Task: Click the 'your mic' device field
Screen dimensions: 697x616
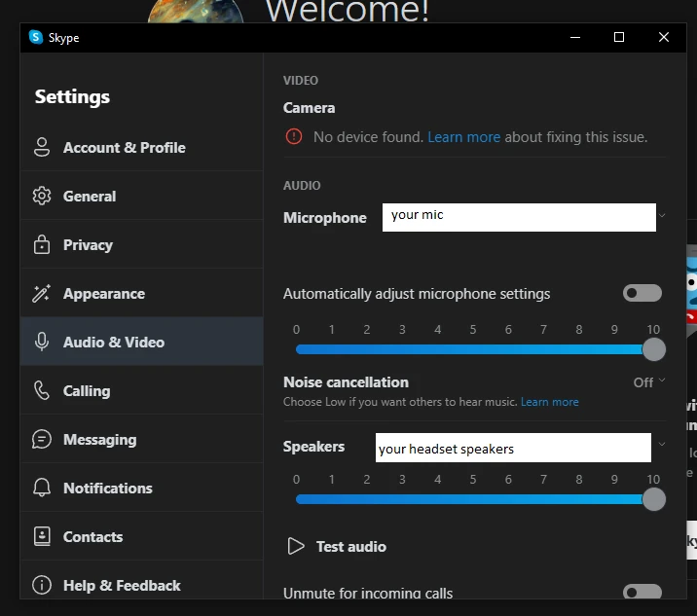Action: click(519, 217)
